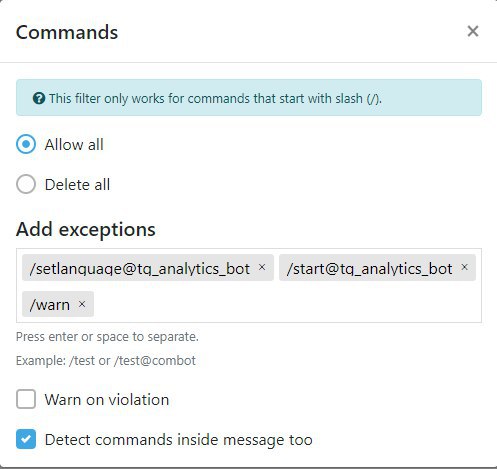Click the slash filter info banner
Viewport: 497px width, 469px height.
pyautogui.click(x=249, y=98)
